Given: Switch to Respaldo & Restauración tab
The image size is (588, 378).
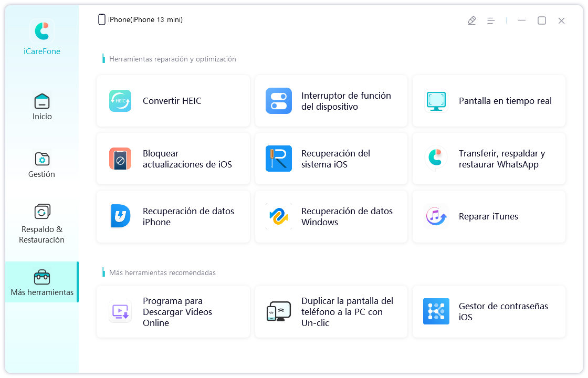Looking at the screenshot, I should pos(42,224).
